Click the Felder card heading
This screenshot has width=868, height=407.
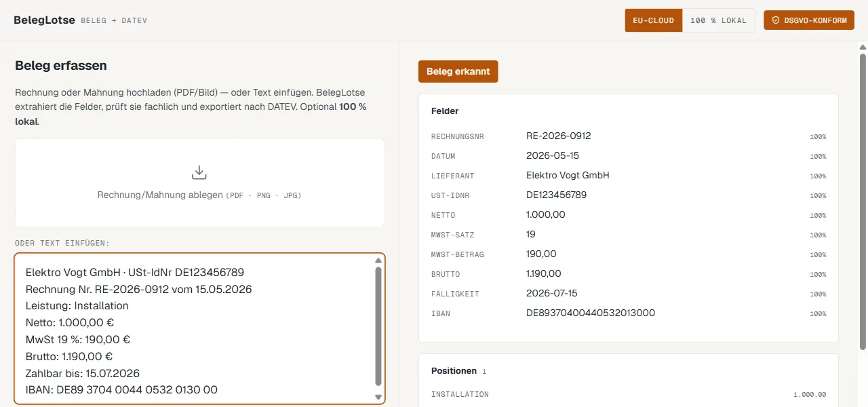[x=445, y=111]
